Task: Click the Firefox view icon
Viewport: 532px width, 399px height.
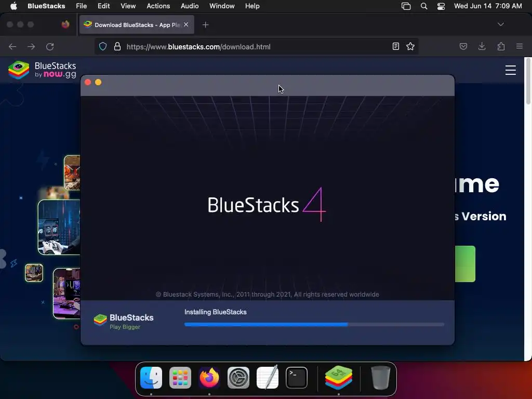Action: 65,24
